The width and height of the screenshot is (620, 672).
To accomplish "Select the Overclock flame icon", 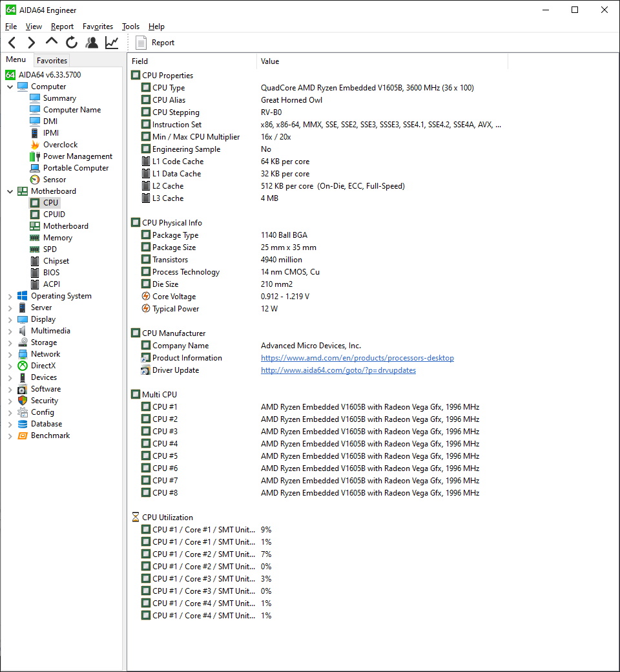I will pos(35,145).
